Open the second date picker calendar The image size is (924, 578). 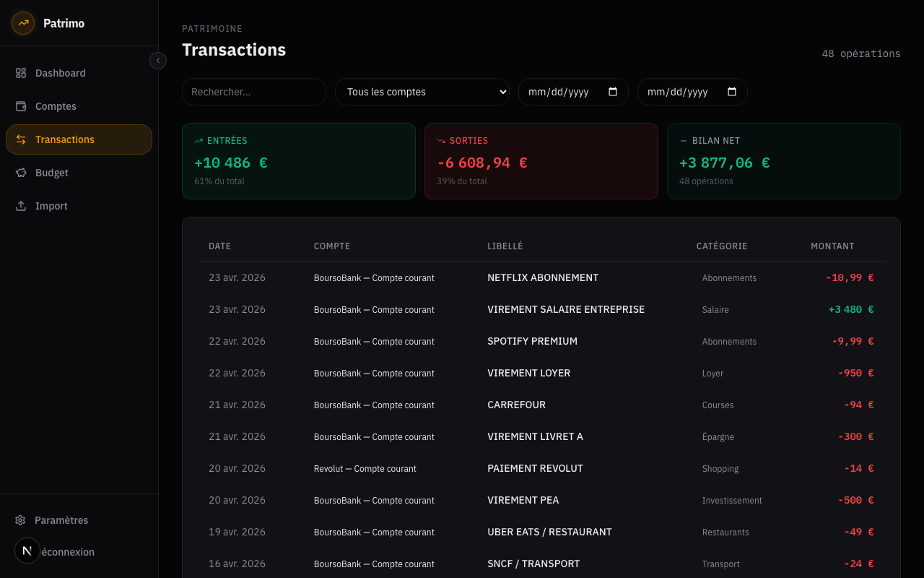tap(732, 92)
